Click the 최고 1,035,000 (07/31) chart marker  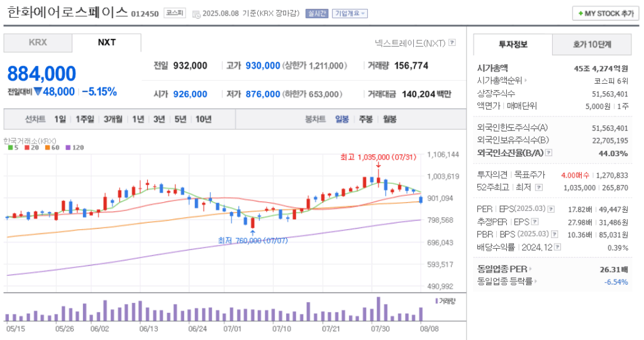click(378, 157)
